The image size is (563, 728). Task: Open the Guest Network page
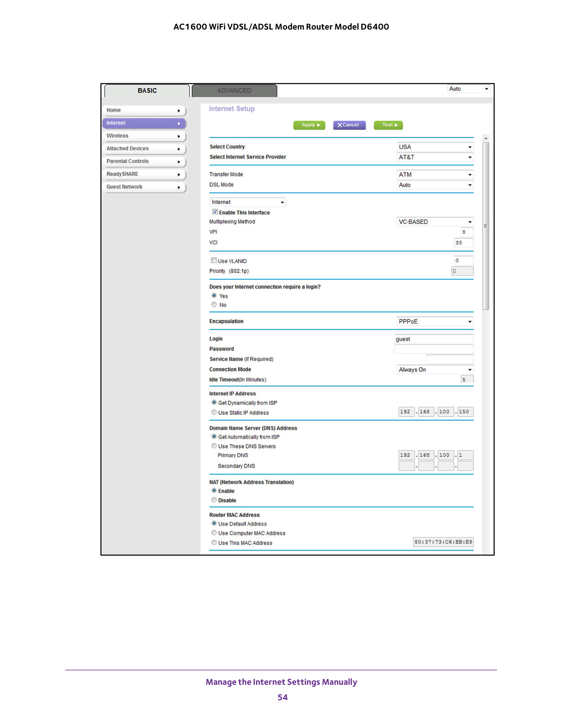click(144, 187)
